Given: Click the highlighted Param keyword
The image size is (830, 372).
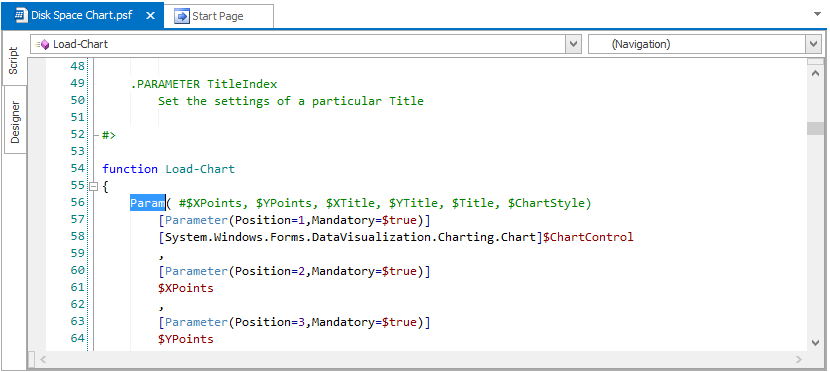Looking at the screenshot, I should point(148,203).
